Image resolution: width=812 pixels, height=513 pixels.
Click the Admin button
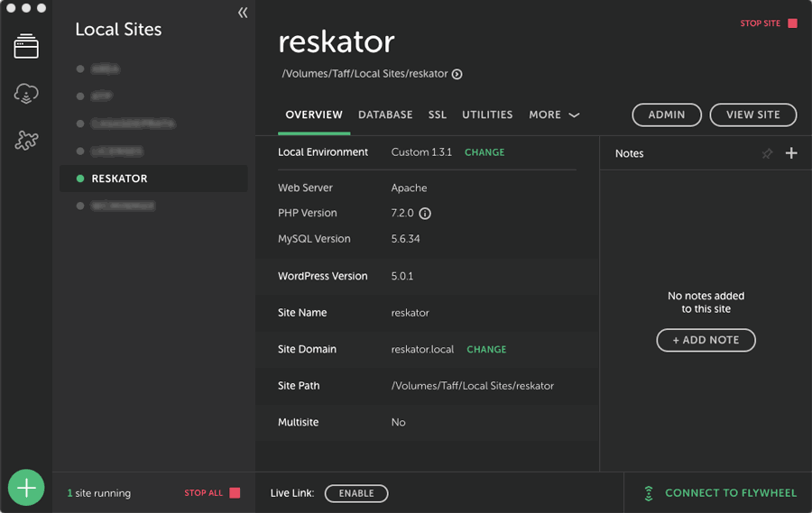(x=667, y=115)
